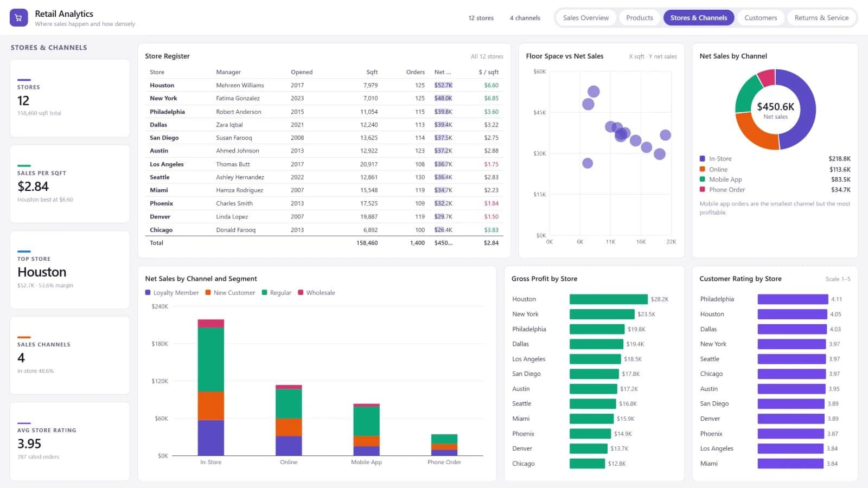The image size is (868, 488).
Task: Click the Denver store name cell
Action: pyautogui.click(x=160, y=216)
